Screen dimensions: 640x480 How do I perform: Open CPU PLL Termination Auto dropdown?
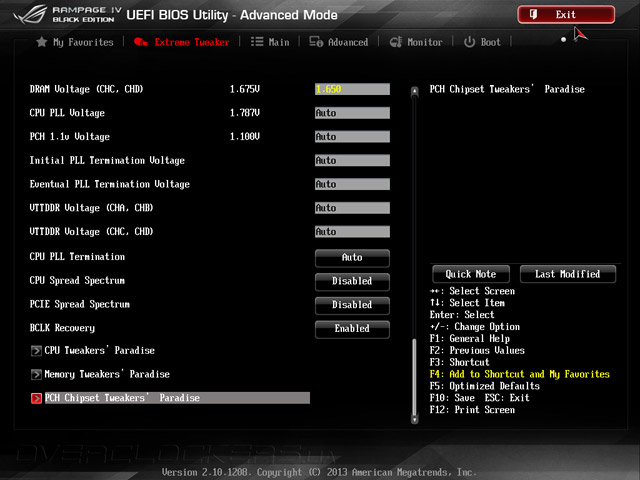(x=352, y=258)
